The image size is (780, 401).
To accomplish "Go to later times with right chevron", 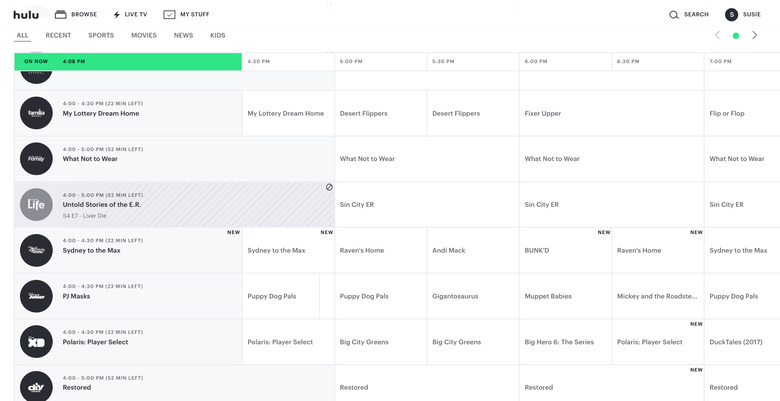I will click(x=755, y=35).
